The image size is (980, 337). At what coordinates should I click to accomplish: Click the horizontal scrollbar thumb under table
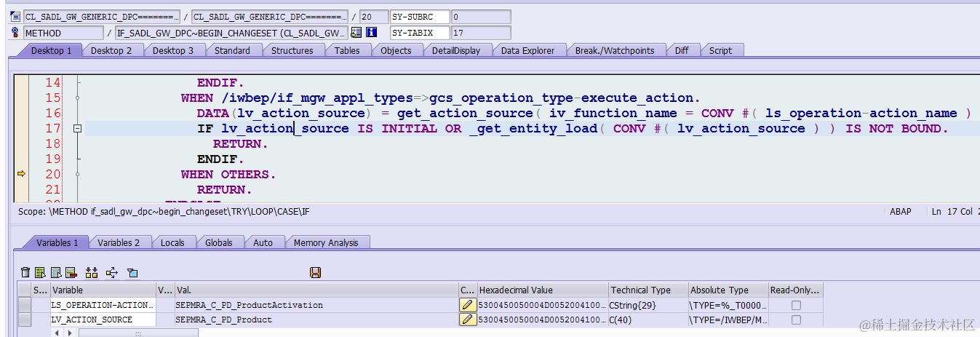(x=138, y=333)
